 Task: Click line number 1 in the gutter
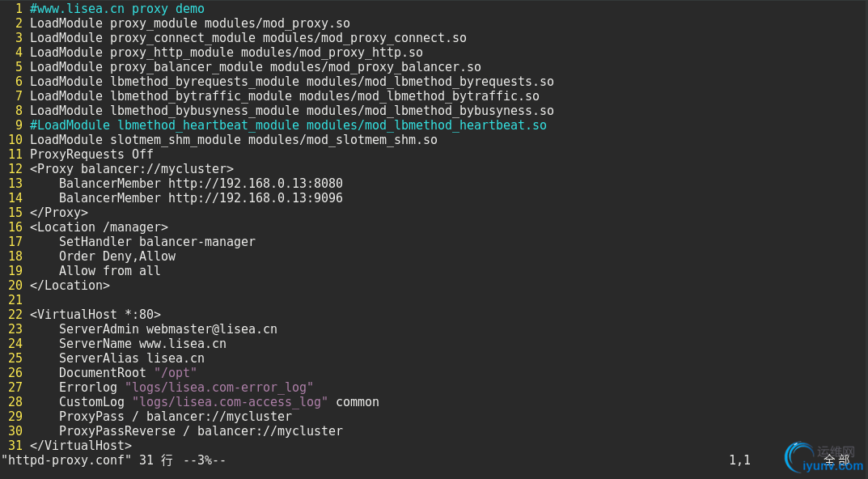(19, 9)
